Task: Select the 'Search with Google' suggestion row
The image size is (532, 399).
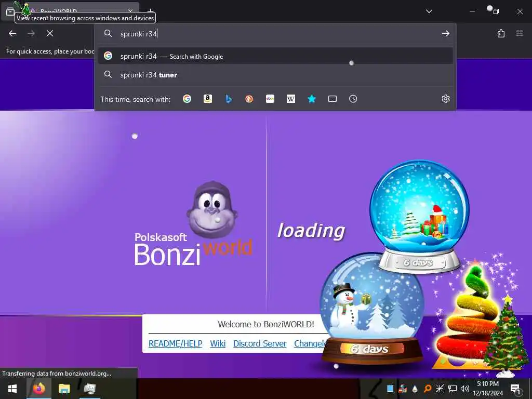Action: [x=275, y=56]
